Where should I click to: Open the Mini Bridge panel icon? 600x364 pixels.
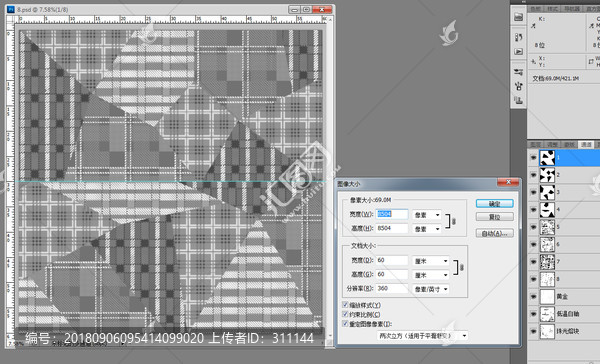[x=518, y=17]
